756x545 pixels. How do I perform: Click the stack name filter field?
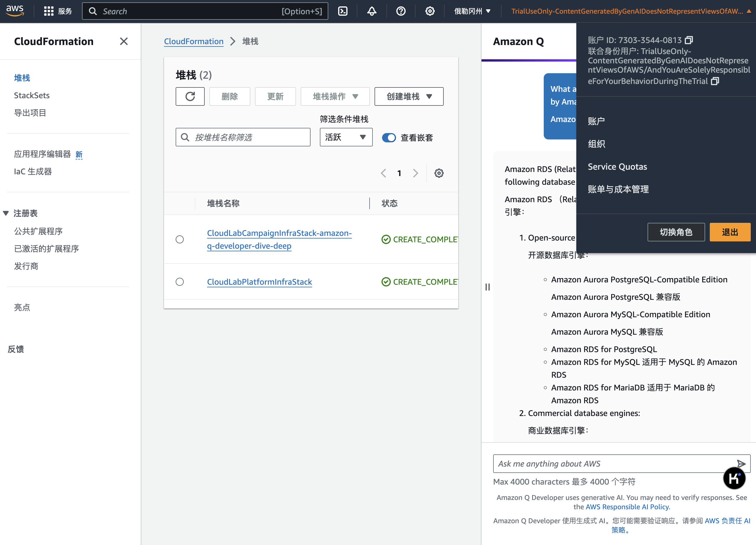point(243,137)
